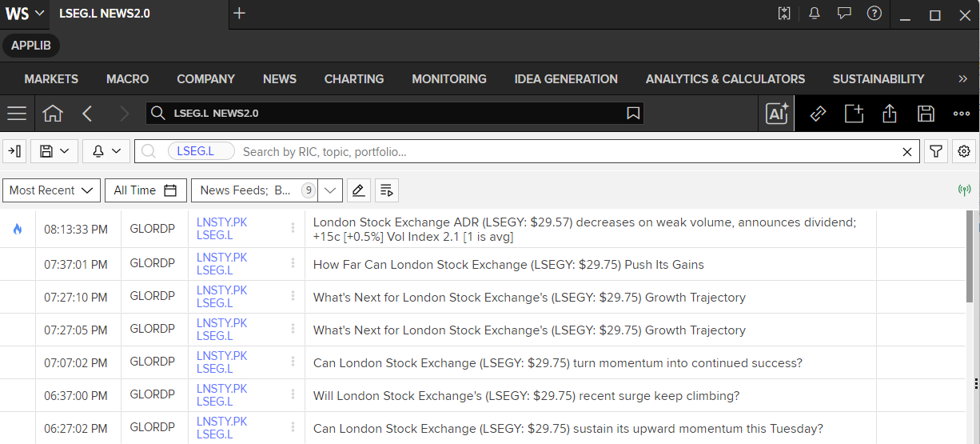This screenshot has width=980, height=444.
Task: Clear the news search with X
Action: [x=907, y=151]
